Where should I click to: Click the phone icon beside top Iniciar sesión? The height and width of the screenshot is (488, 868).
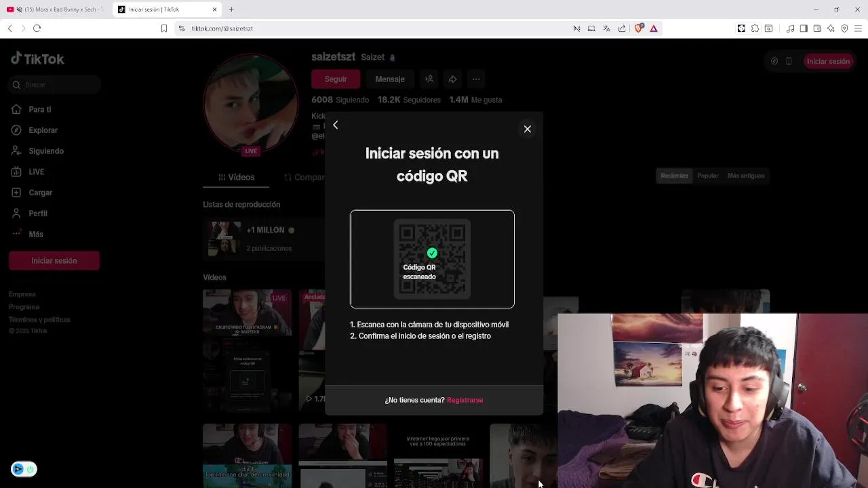coord(789,61)
